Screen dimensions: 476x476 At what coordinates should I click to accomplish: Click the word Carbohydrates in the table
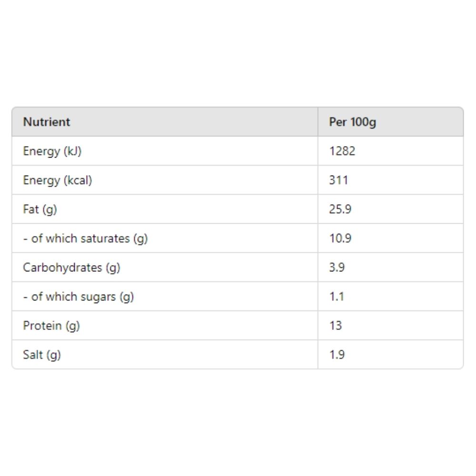pos(62,268)
